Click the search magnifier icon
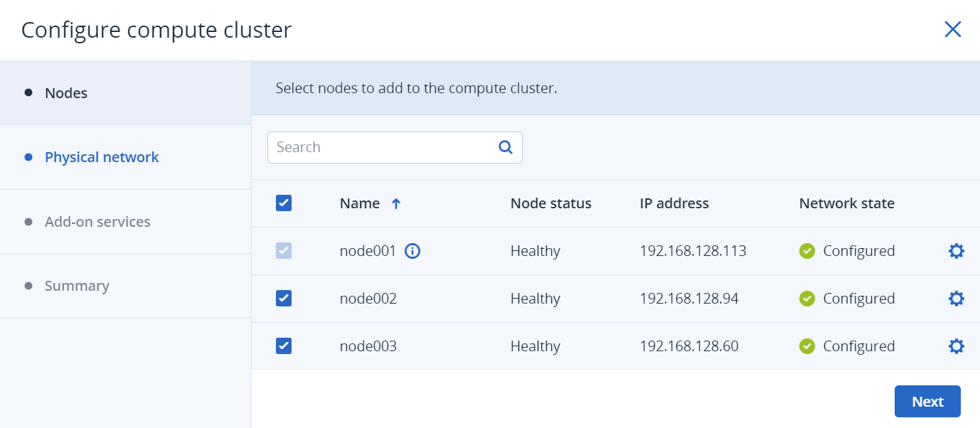 coord(506,147)
